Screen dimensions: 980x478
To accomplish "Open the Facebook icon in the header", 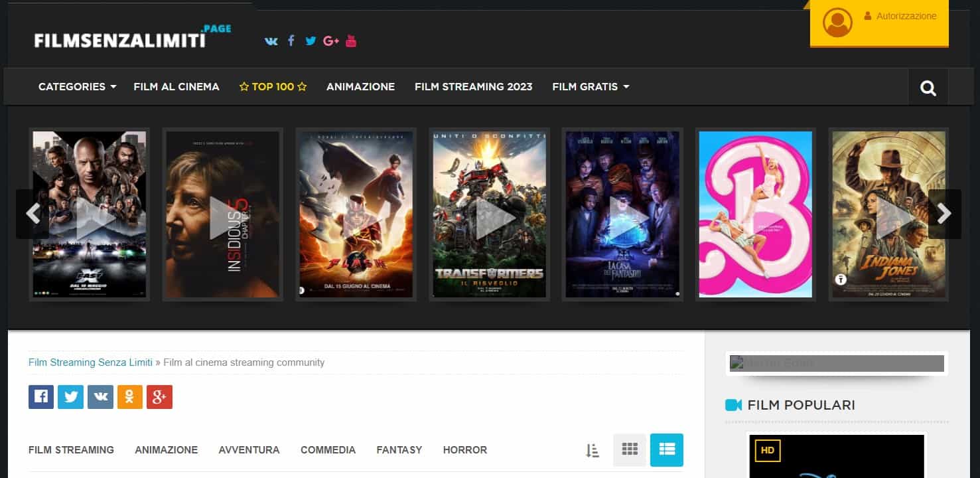I will pyautogui.click(x=291, y=40).
